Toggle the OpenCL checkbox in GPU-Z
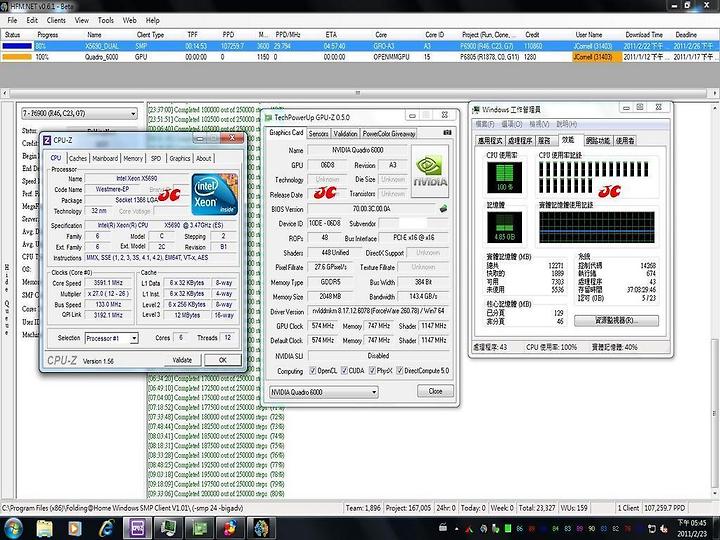 pos(313,371)
